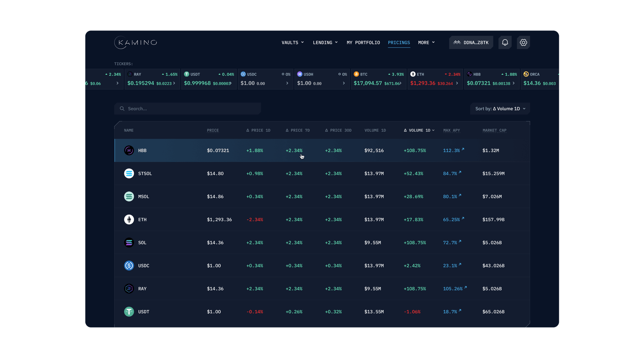Sort by the Δ Price 30D header

338,131
